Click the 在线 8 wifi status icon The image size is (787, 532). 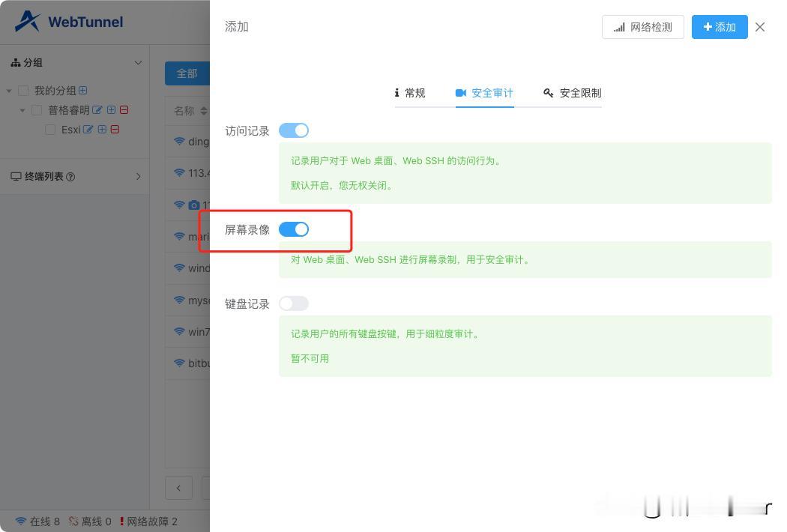tap(20, 522)
